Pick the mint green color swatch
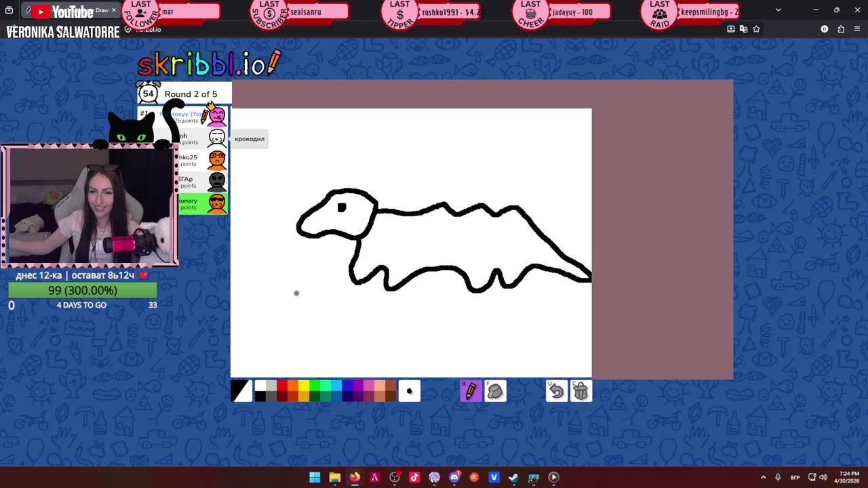The height and width of the screenshot is (488, 868). click(x=325, y=386)
